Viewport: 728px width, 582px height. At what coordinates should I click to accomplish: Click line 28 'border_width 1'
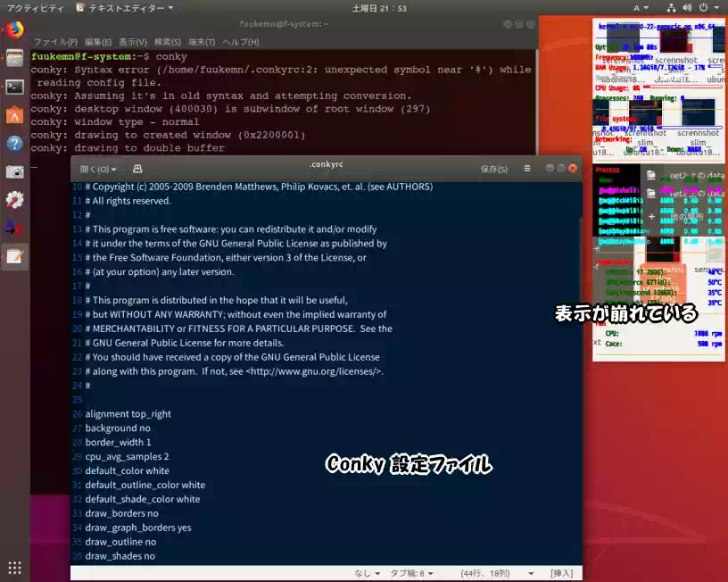[x=118, y=442]
